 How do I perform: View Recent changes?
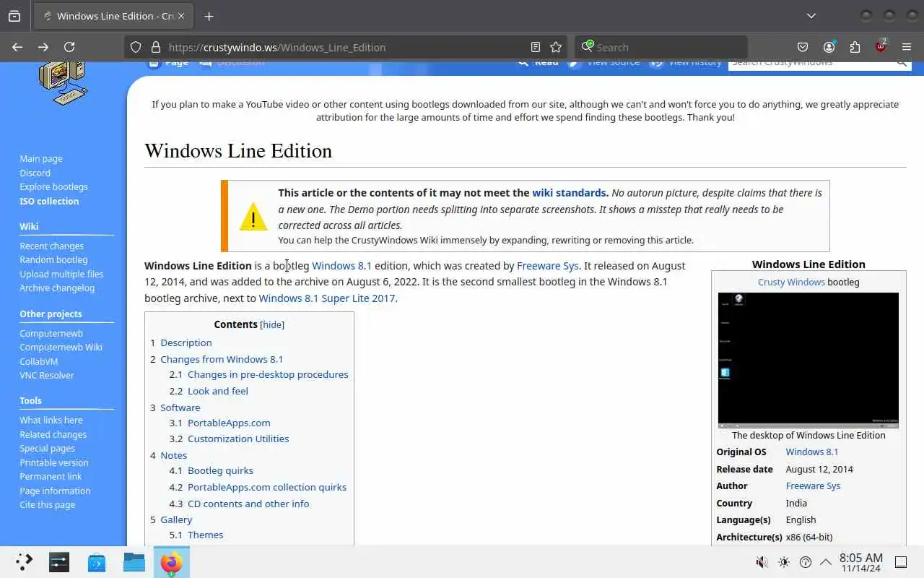click(x=51, y=246)
